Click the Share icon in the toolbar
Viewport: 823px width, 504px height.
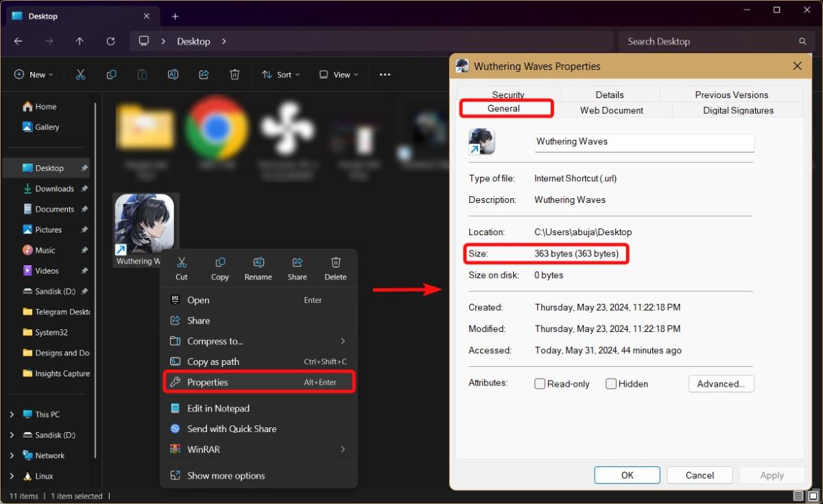[x=204, y=75]
